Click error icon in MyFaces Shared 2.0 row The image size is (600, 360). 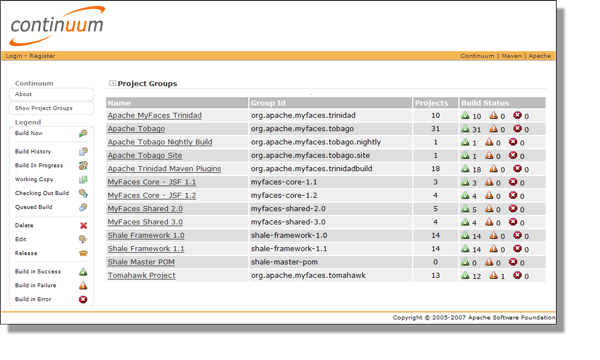(513, 209)
